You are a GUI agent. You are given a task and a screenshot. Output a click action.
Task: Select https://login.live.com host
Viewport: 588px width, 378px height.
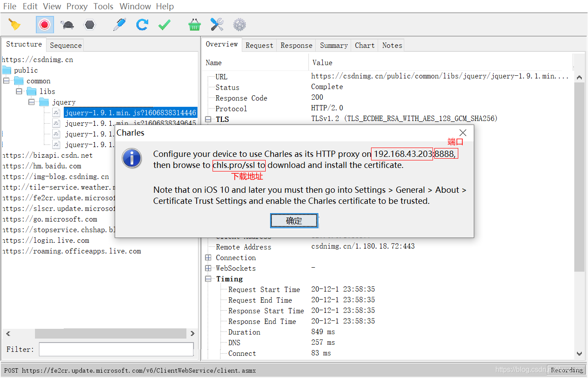coord(46,240)
